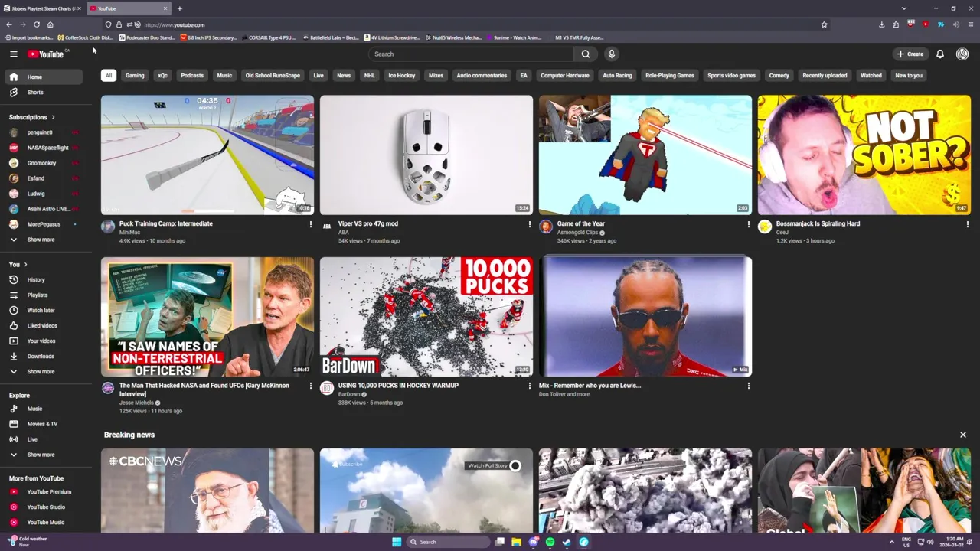This screenshot has width=980, height=551.
Task: Toggle the Watch Full Story switch
Action: click(x=515, y=465)
